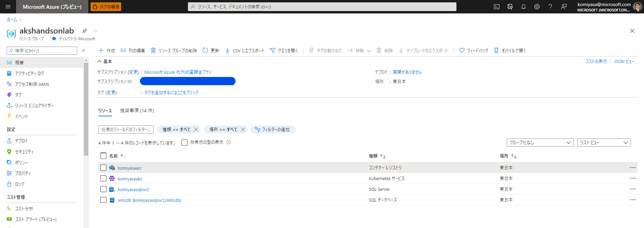Open more options ellipsis beside akshandsonlab title

(x=95, y=31)
